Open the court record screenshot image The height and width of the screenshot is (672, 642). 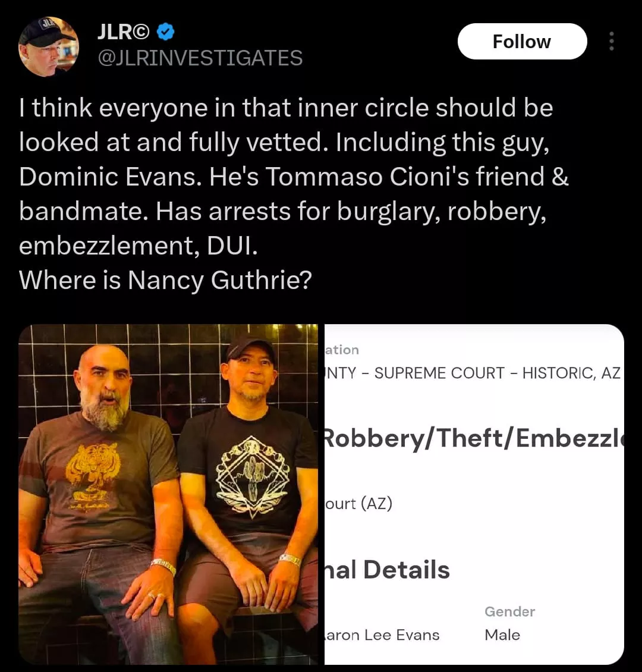click(474, 494)
